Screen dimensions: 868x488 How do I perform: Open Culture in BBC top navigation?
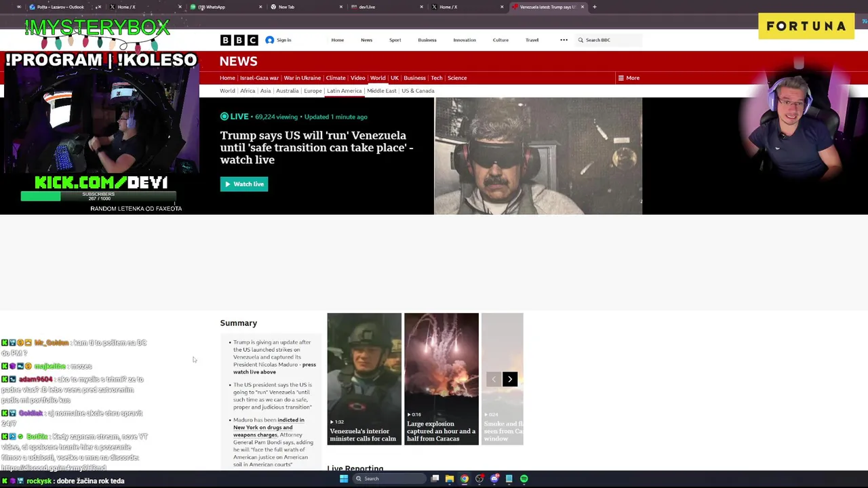coord(500,40)
